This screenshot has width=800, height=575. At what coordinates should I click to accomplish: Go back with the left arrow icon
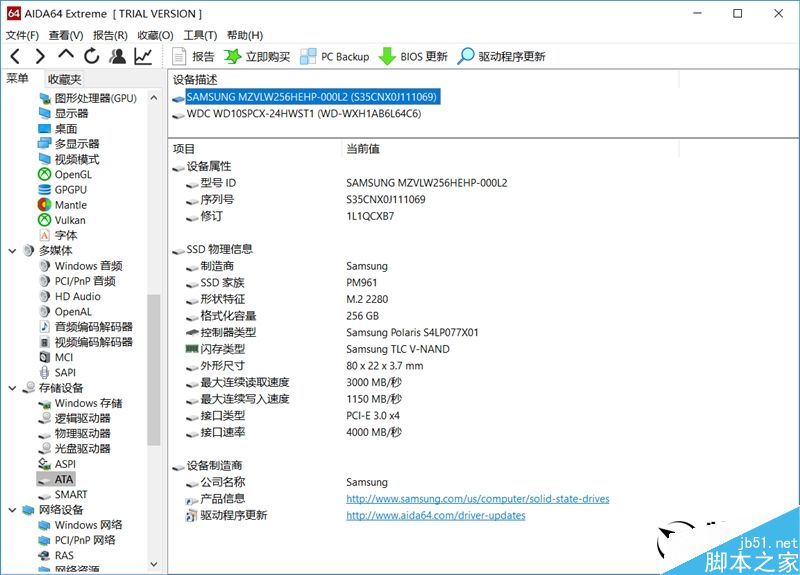(15, 56)
